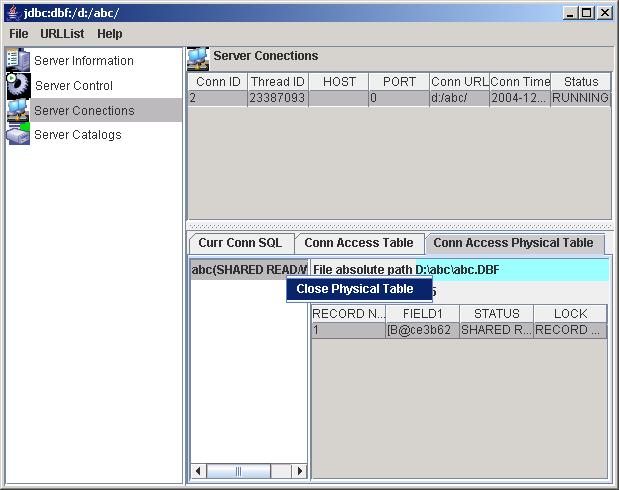Click the Server Catalogs icon
The height and width of the screenshot is (490, 619).
[19, 135]
